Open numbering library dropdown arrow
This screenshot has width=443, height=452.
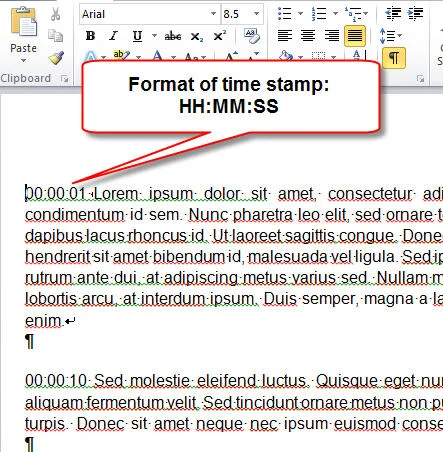(x=335, y=14)
